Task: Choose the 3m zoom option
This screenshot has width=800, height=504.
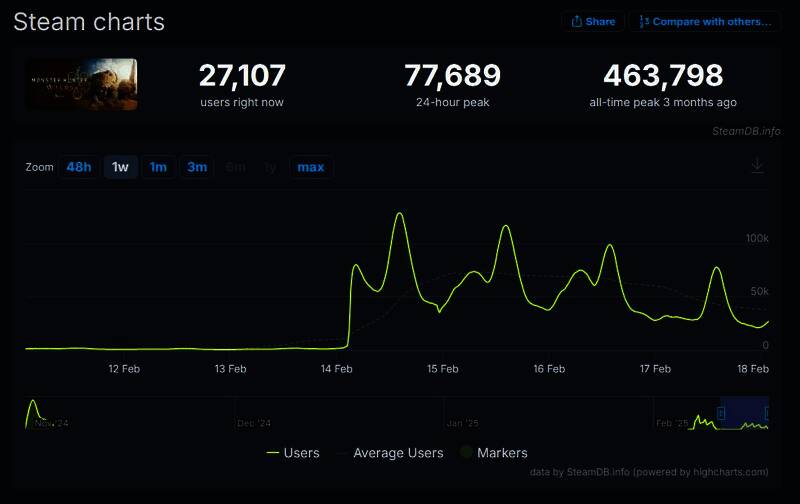Action: (x=197, y=167)
